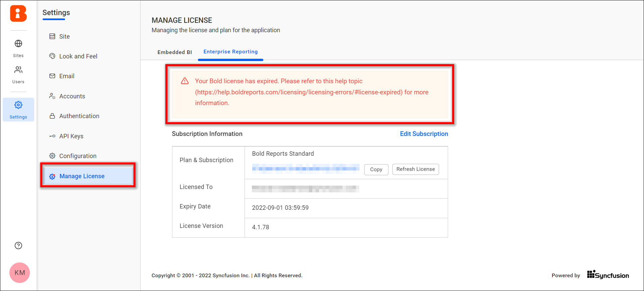Open the Sites globe icon
644x291 pixels.
(x=18, y=44)
